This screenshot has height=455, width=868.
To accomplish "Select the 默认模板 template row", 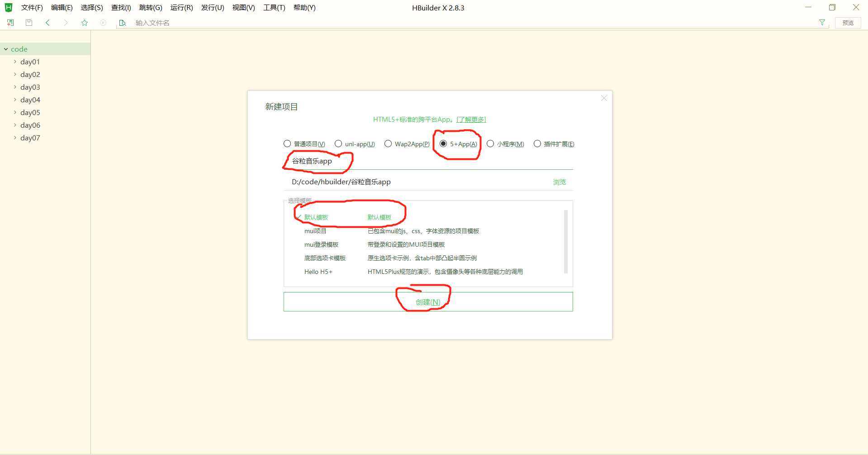I will (424, 217).
